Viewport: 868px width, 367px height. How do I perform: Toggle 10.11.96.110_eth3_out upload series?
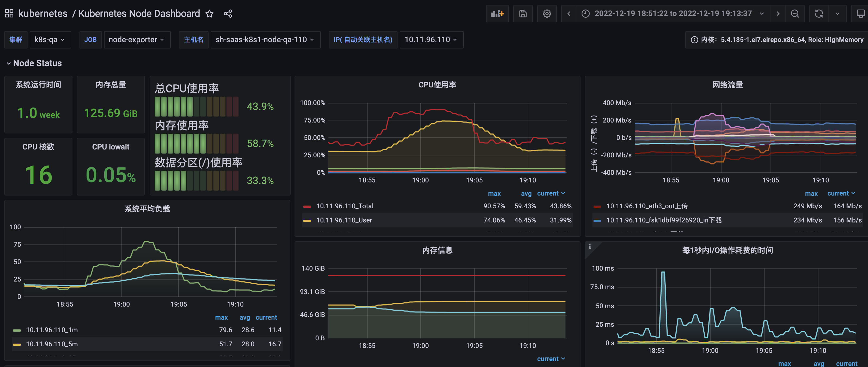(647, 206)
